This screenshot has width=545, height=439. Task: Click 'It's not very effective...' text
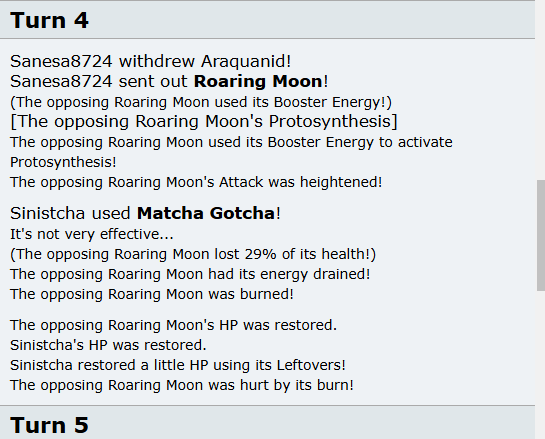(x=92, y=234)
